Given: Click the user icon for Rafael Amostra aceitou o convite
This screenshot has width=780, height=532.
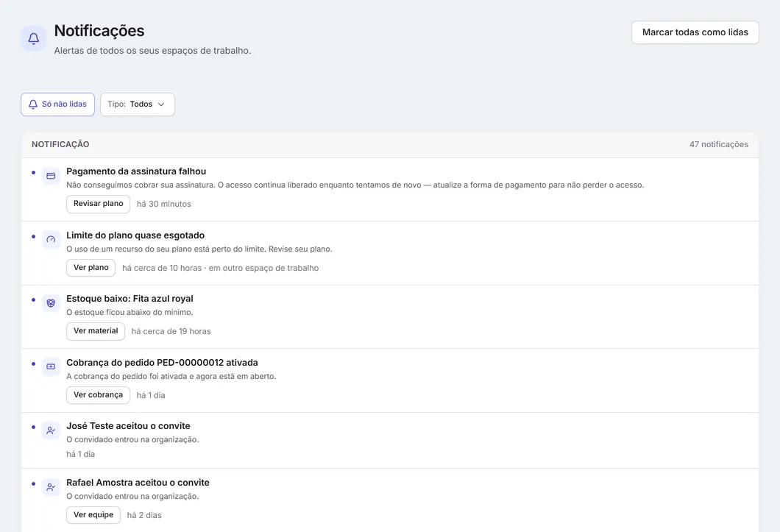Looking at the screenshot, I should click(51, 487).
